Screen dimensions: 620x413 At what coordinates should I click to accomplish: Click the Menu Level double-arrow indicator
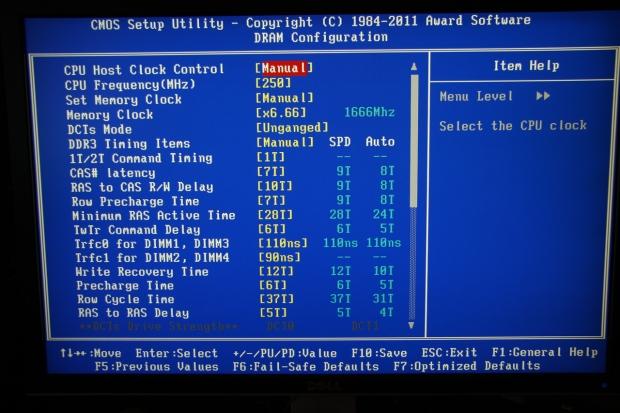tap(543, 96)
